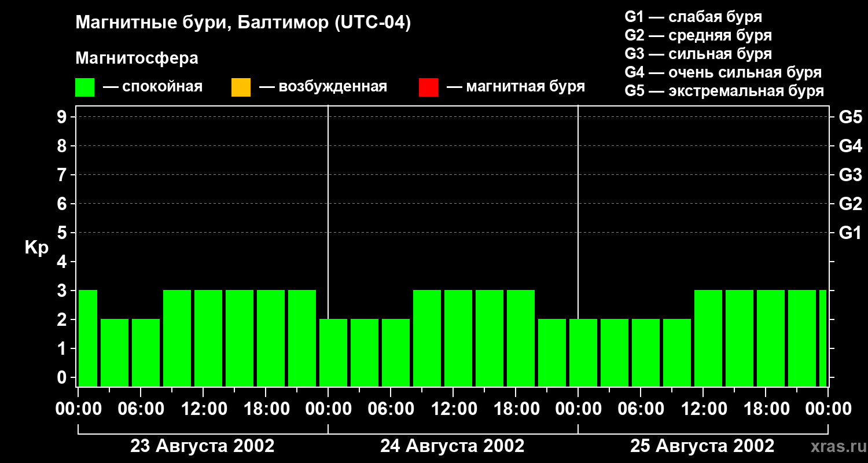Viewport: 868px width, 463px height.
Task: Click the 06:00 time label for 25 August
Action: pos(641,409)
